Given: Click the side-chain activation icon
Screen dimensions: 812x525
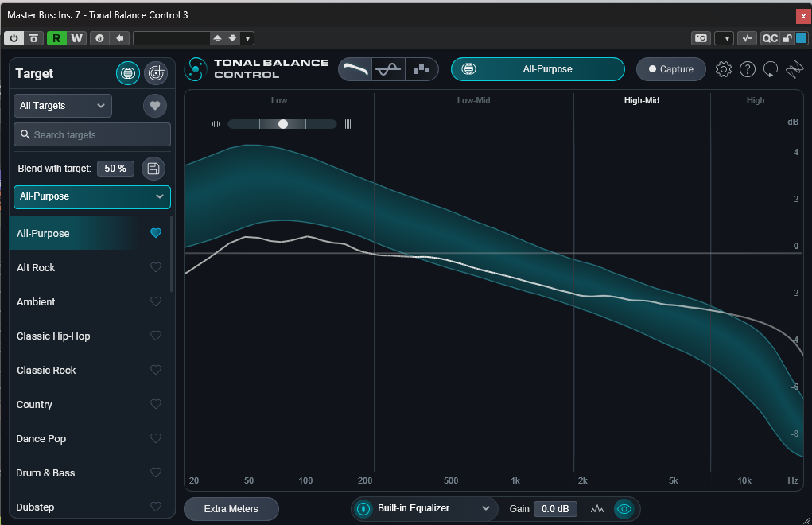Looking at the screenshot, I should click(748, 38).
